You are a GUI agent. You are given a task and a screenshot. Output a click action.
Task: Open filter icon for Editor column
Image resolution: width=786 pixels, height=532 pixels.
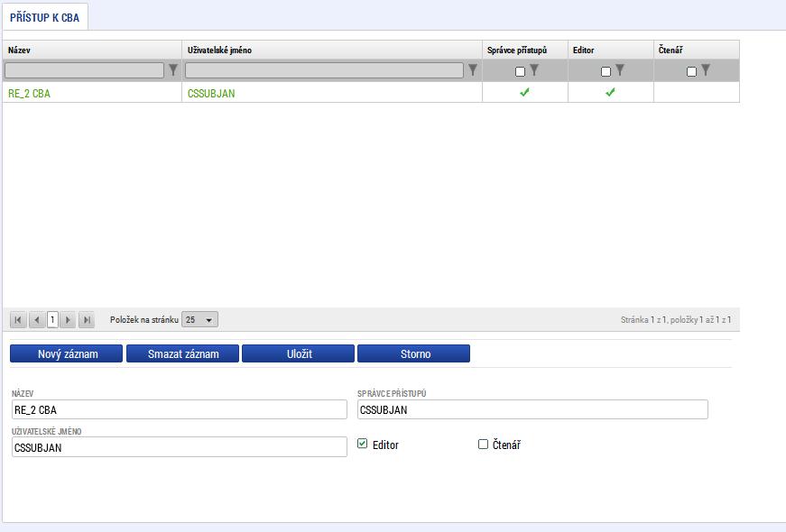pos(620,70)
